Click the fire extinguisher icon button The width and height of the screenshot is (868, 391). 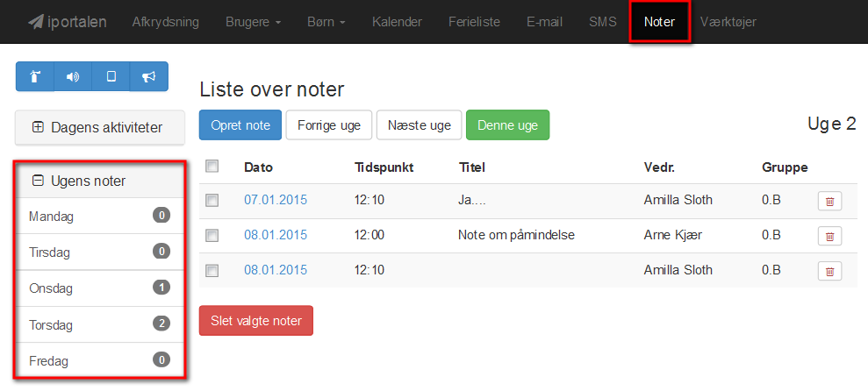coord(35,76)
